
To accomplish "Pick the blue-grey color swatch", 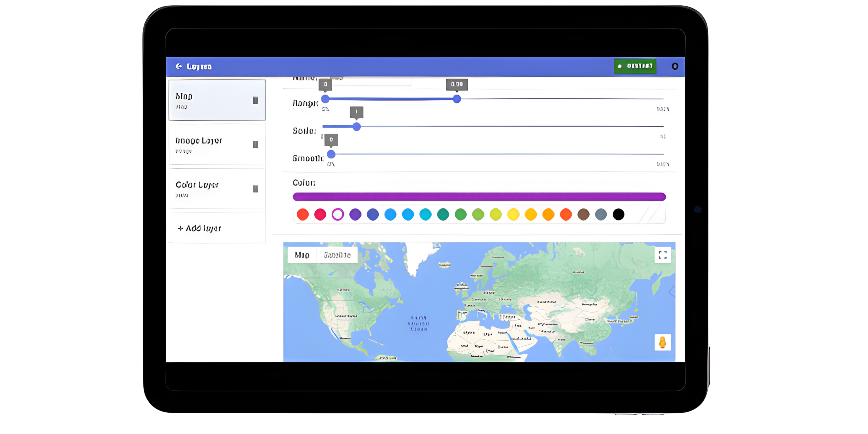I will click(601, 214).
